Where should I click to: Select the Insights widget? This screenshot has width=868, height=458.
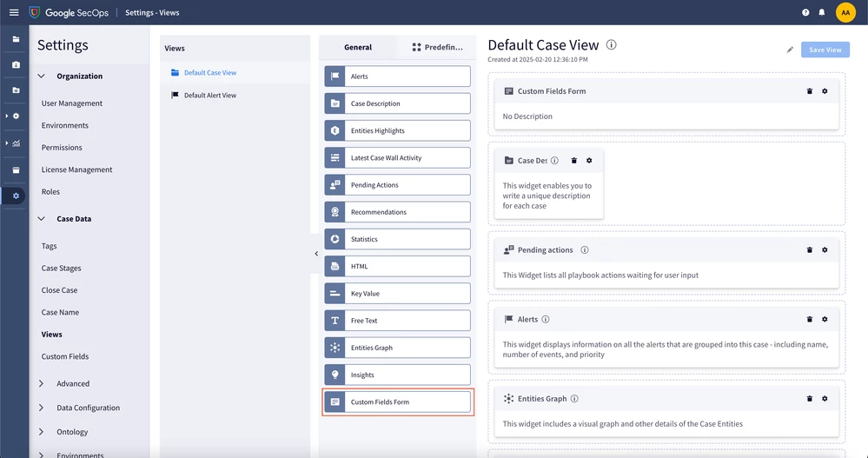click(397, 375)
